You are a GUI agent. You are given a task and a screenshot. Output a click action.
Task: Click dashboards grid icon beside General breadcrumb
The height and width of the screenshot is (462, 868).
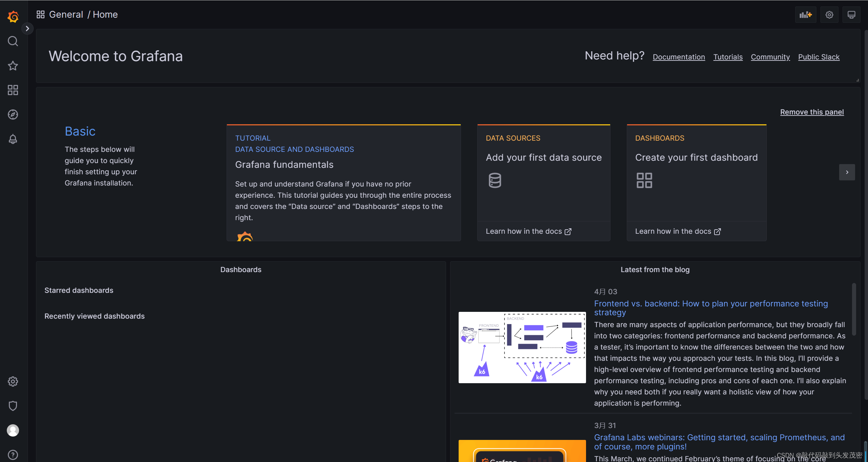(40, 15)
